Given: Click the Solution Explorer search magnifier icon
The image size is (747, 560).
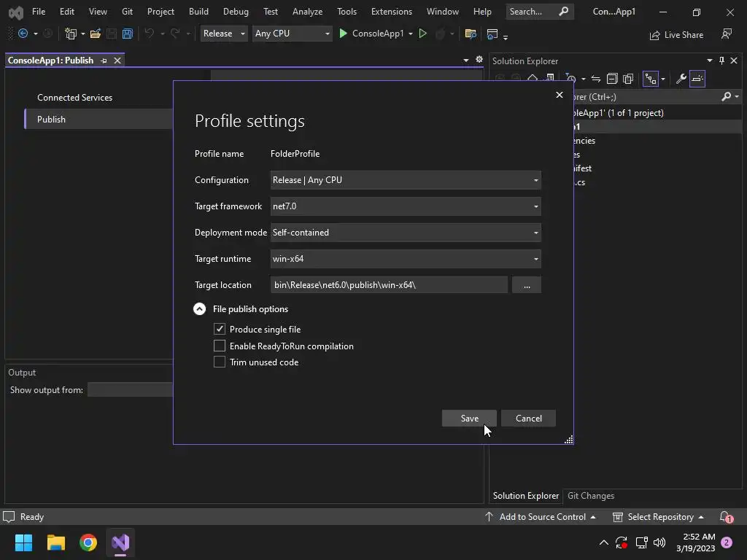Looking at the screenshot, I should point(726,97).
